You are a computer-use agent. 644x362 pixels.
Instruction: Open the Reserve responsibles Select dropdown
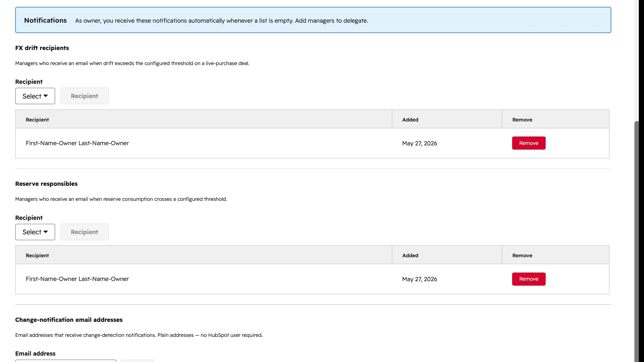coord(35,232)
